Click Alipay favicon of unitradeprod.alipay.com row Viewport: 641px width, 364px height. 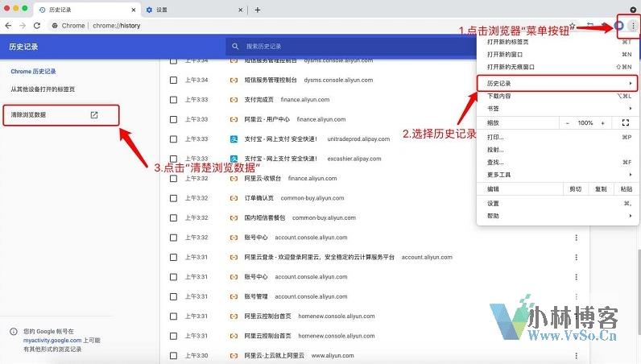click(234, 139)
